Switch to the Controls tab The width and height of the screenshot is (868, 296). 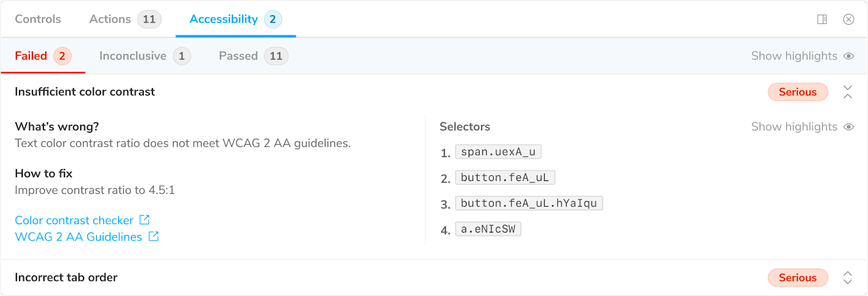[38, 19]
